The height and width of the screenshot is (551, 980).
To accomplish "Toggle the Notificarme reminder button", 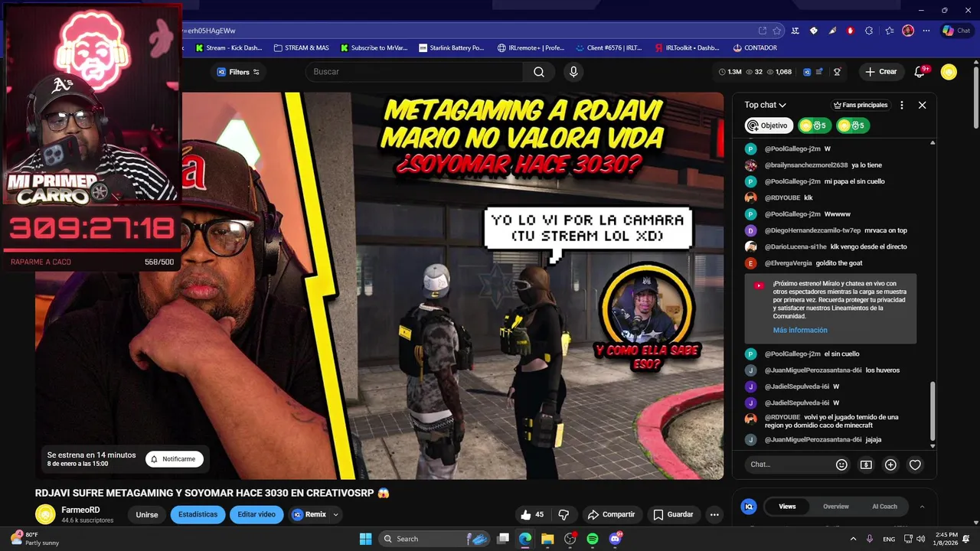I will coord(174,458).
